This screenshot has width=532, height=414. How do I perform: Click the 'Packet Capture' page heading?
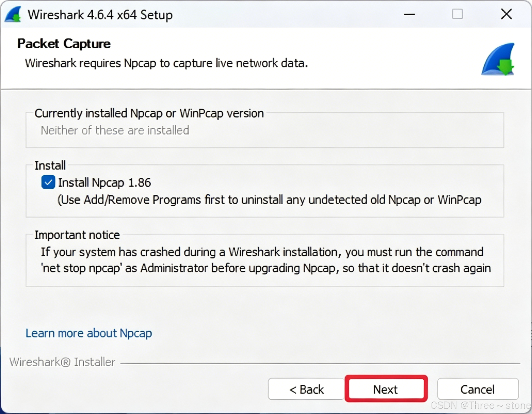[64, 44]
